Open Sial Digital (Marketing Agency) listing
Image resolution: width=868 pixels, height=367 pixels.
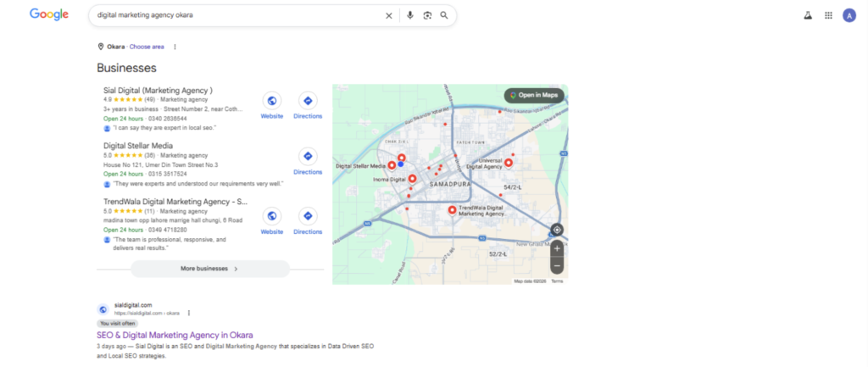click(x=158, y=90)
